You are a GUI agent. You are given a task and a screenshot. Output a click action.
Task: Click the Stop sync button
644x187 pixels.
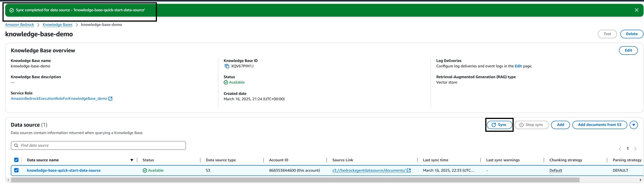click(x=531, y=125)
